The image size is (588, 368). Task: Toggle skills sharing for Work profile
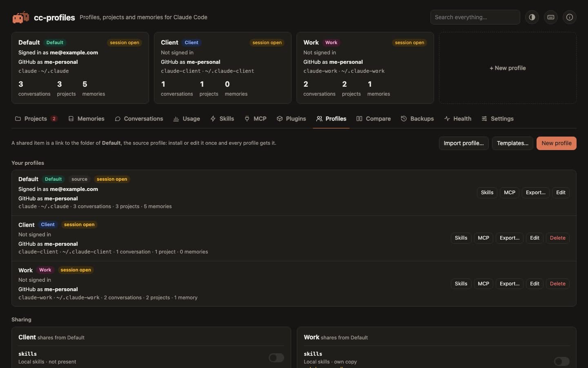pos(562,361)
